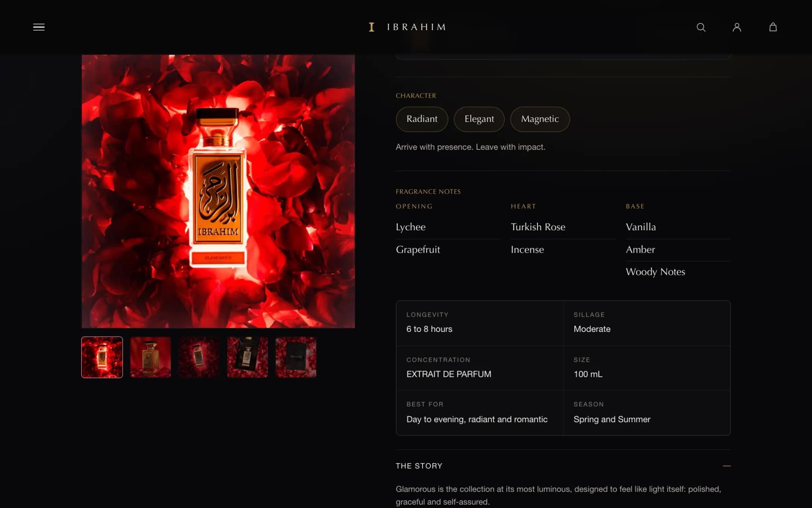
Task: Select fifth thumbnail showing black box
Action: [296, 357]
